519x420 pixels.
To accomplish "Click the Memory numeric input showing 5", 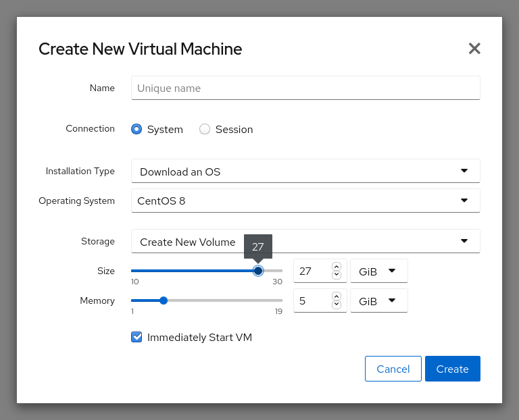I will click(x=312, y=300).
